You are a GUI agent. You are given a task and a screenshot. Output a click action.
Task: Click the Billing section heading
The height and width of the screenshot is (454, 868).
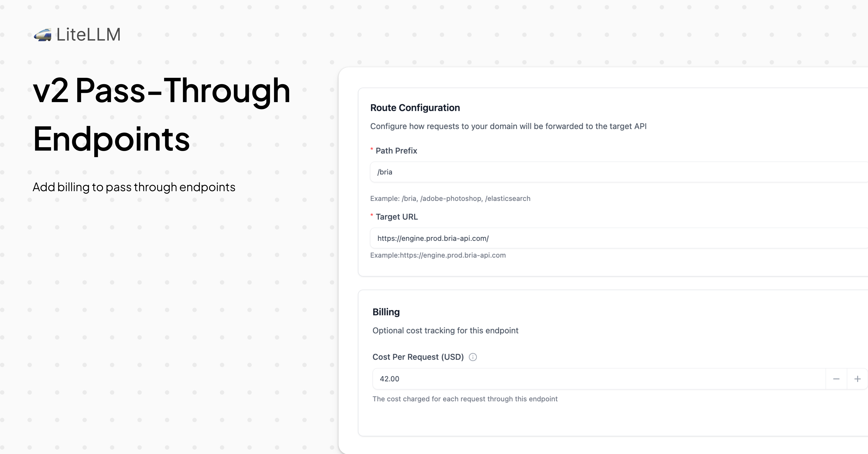click(386, 312)
